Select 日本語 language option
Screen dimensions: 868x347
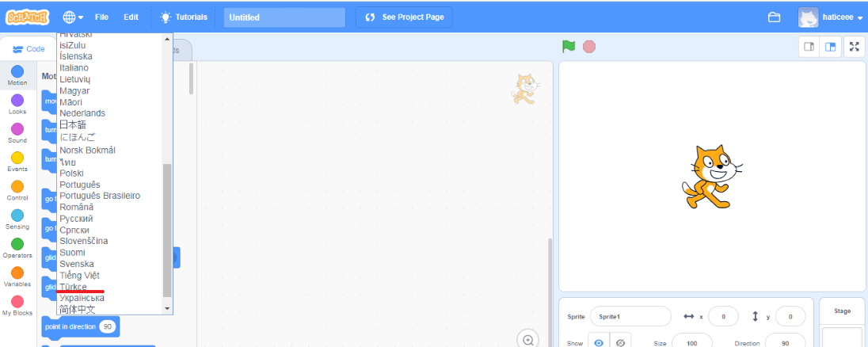coord(73,124)
